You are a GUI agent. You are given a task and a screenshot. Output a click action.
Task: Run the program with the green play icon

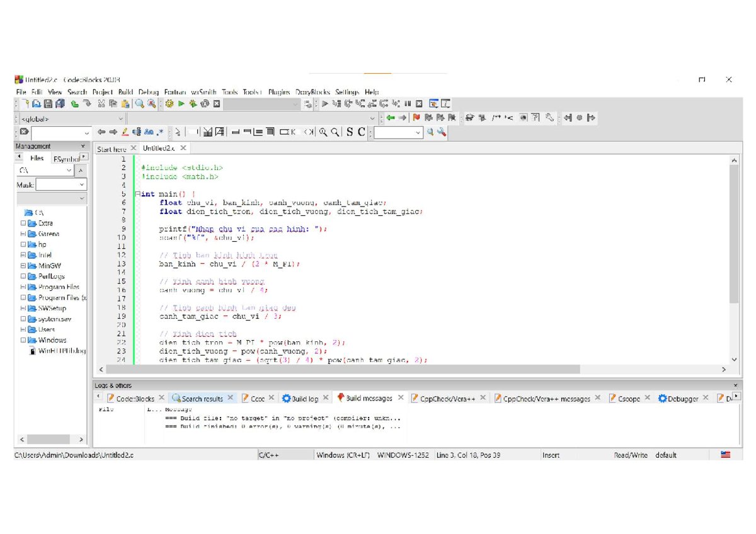[x=181, y=103]
